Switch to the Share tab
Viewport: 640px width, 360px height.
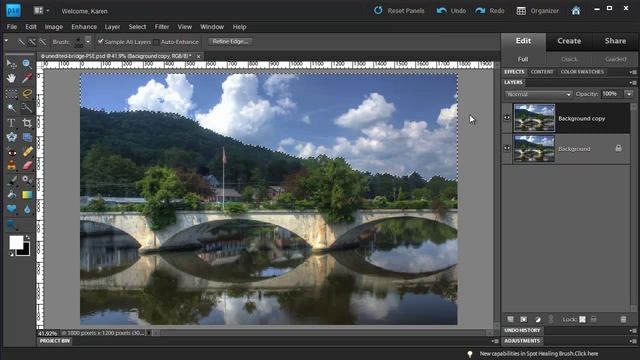(615, 41)
